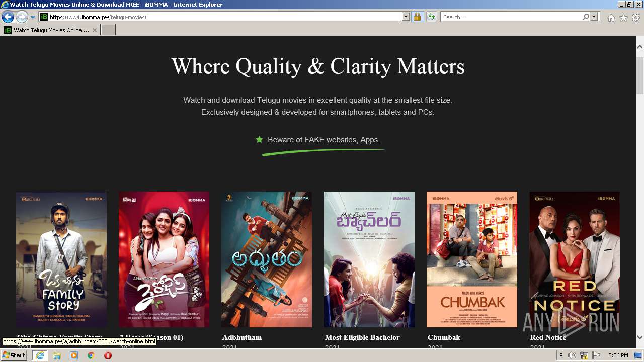Restore down the Internet Explorer window
This screenshot has height=362, width=644.
pyautogui.click(x=629, y=5)
